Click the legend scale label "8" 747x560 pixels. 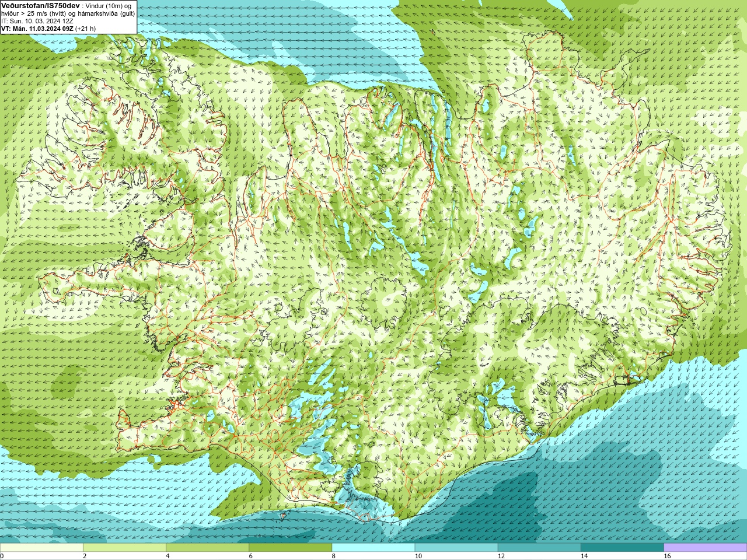point(334,556)
